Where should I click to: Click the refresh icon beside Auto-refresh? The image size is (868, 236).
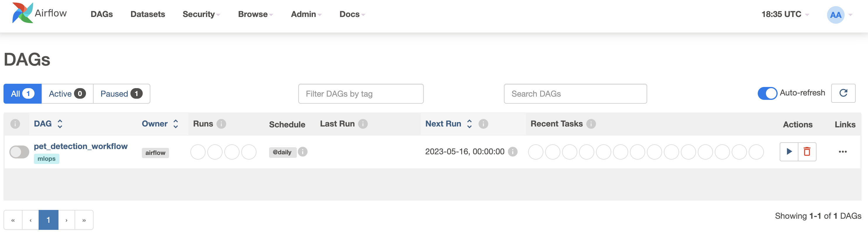click(x=843, y=93)
